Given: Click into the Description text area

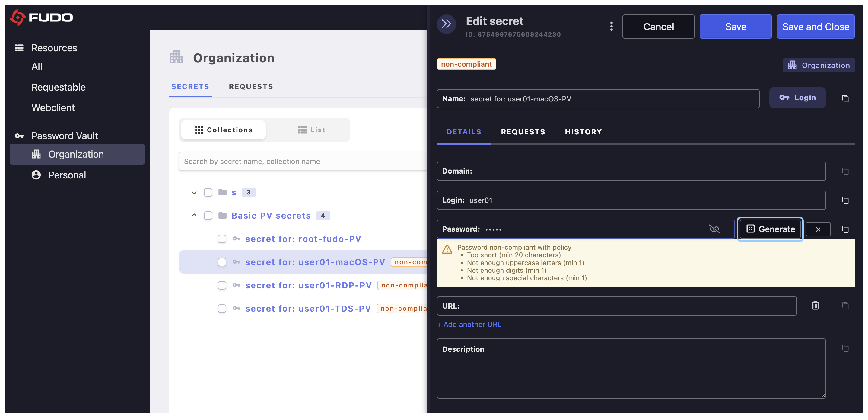Looking at the screenshot, I should pyautogui.click(x=631, y=368).
